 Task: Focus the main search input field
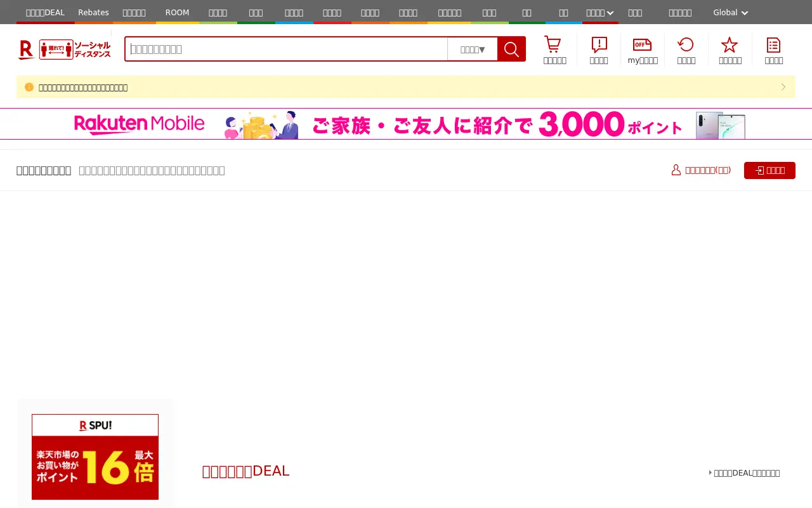286,49
